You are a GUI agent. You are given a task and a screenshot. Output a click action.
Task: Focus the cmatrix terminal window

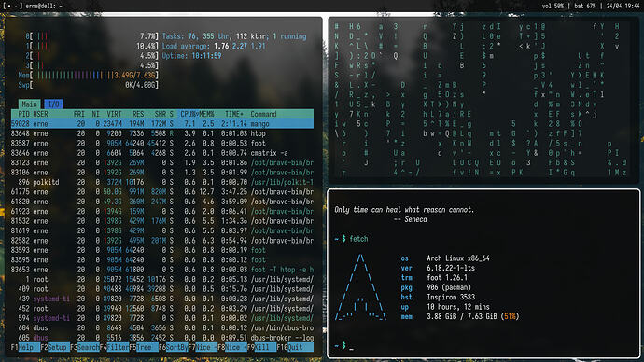coord(483,100)
